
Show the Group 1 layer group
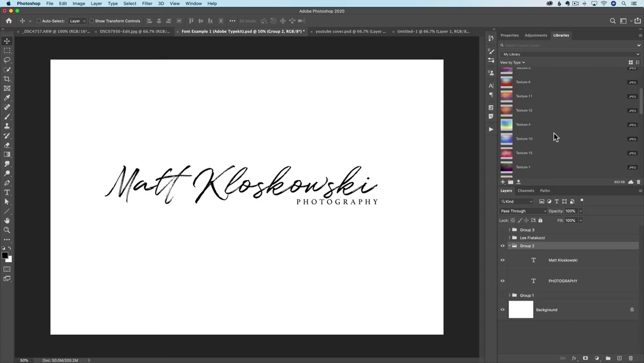tap(503, 295)
